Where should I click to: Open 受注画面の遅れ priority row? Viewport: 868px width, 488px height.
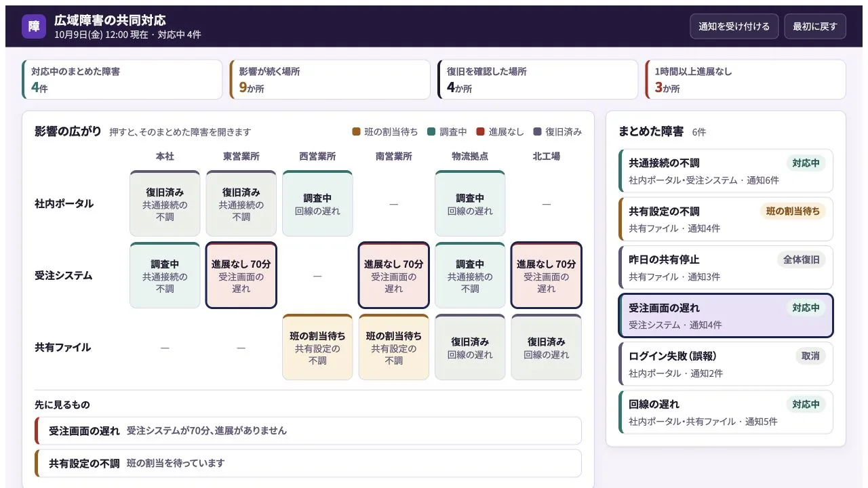coord(308,430)
